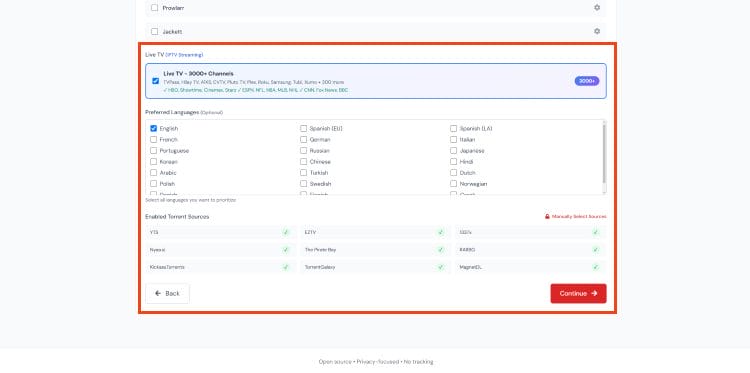Image resolution: width=750 pixels, height=373 pixels.
Task: Open Manually Select Sources link
Action: tap(575, 217)
